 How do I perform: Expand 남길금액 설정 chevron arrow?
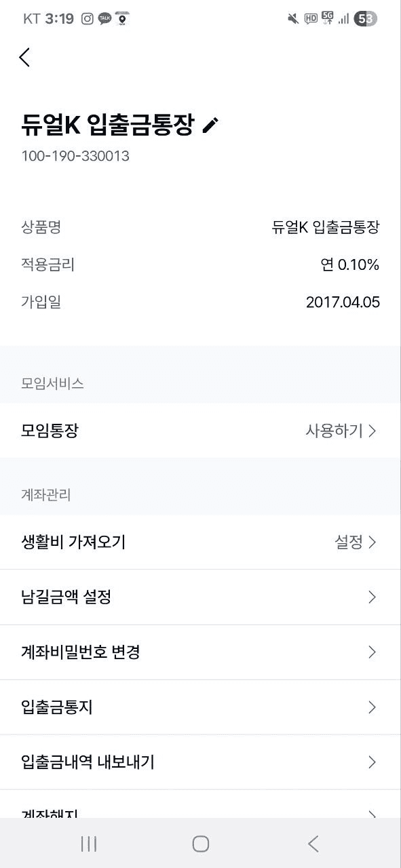point(372,597)
